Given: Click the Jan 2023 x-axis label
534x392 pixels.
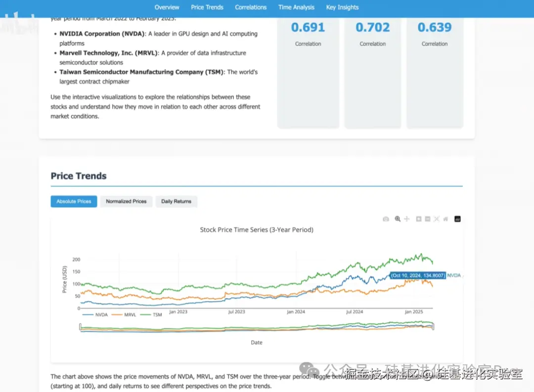Looking at the screenshot, I should click(x=178, y=311).
